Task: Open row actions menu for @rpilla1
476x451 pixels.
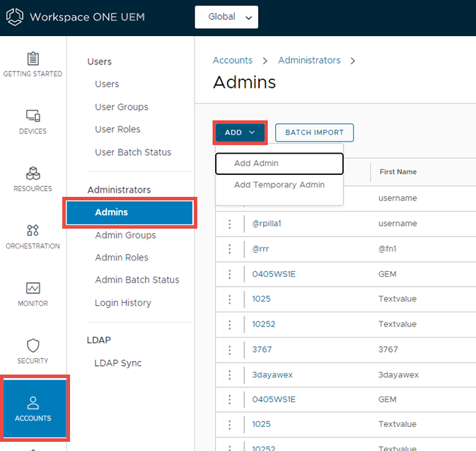Action: 229,224
